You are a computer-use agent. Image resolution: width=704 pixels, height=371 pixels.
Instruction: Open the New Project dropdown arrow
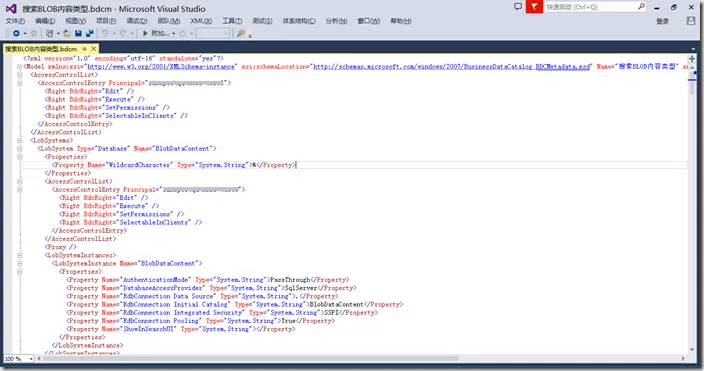point(58,33)
